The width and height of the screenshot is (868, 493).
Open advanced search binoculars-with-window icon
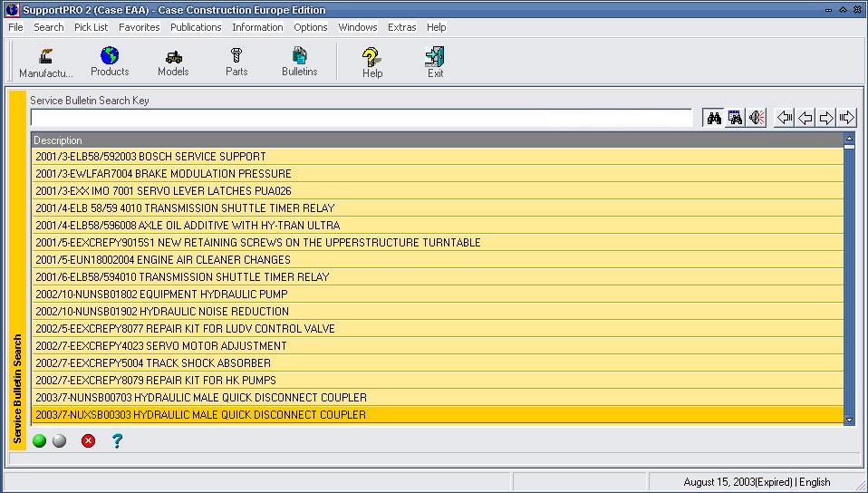[735, 118]
